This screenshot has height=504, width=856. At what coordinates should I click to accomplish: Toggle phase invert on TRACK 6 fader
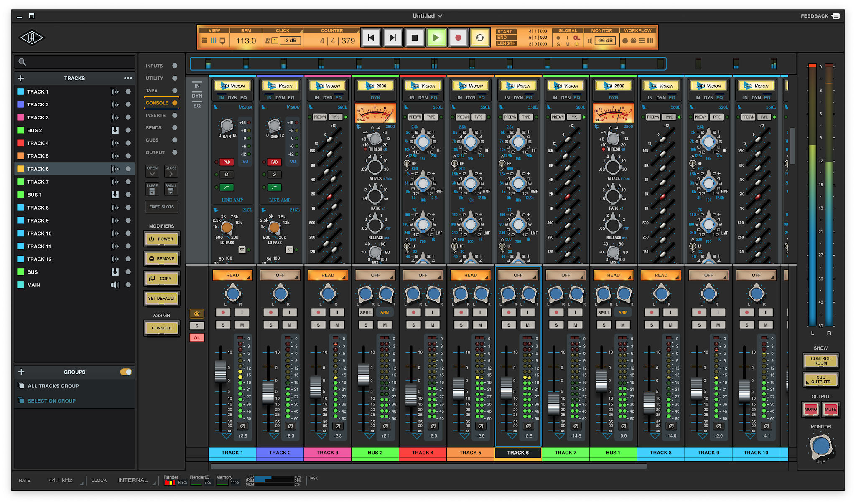coord(528,426)
